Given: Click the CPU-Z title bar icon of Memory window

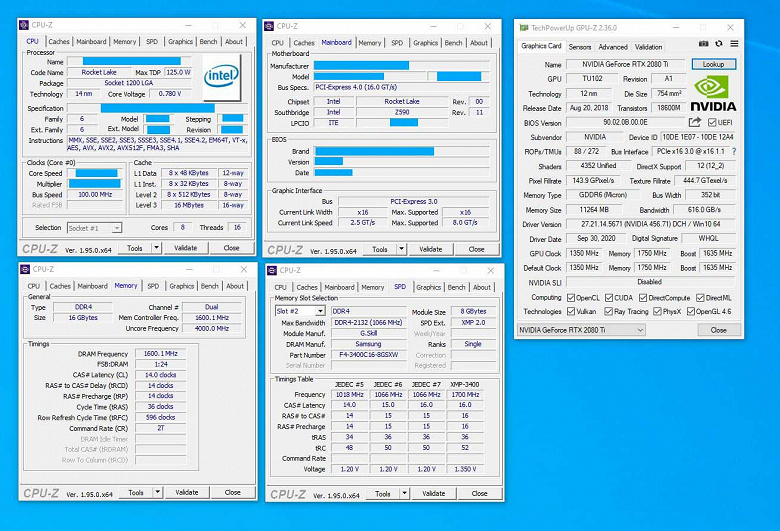Looking at the screenshot, I should pos(25,269).
